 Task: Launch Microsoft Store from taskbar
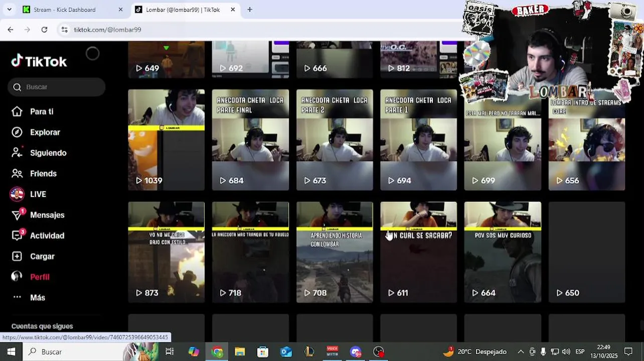263,352
